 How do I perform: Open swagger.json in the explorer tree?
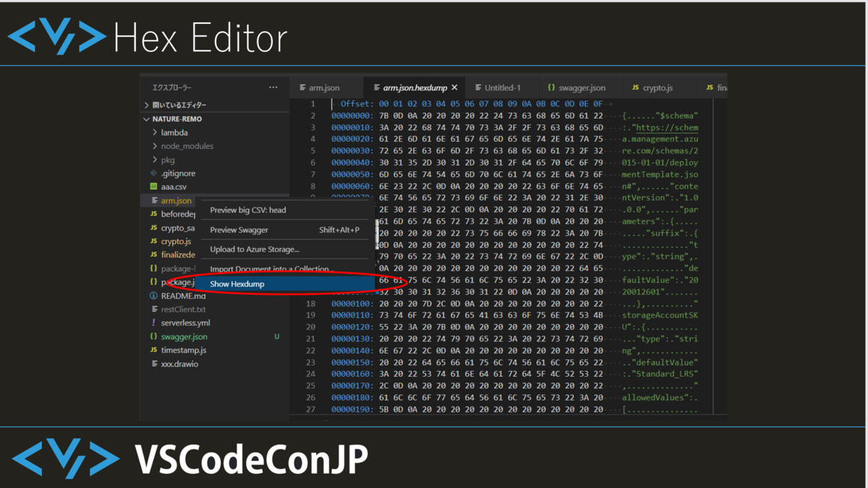pos(184,337)
